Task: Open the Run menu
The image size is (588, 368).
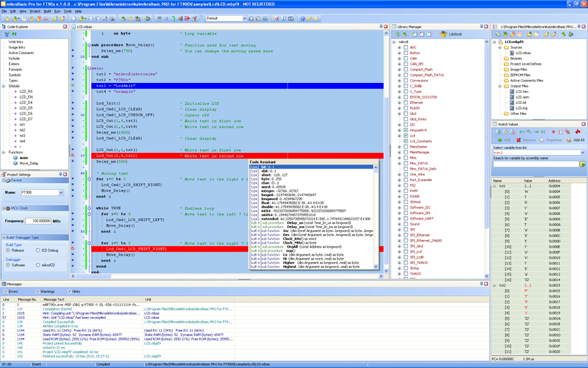Action: (x=57, y=11)
